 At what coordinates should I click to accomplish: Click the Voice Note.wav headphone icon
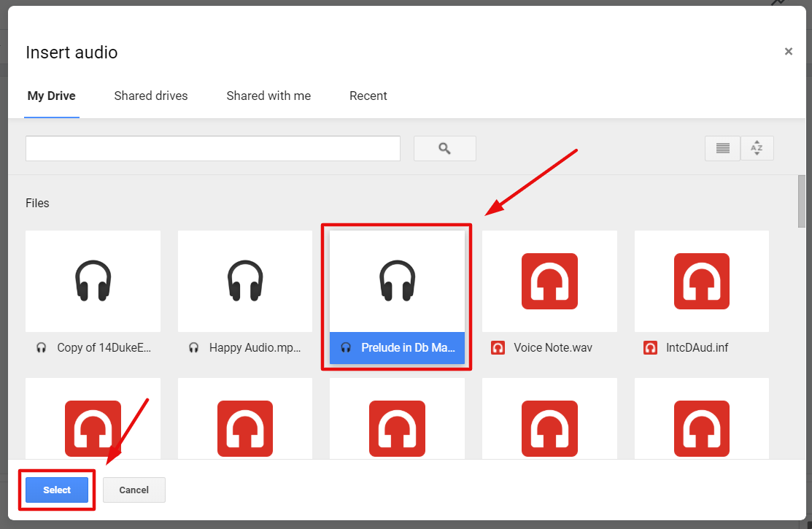pyautogui.click(x=549, y=281)
